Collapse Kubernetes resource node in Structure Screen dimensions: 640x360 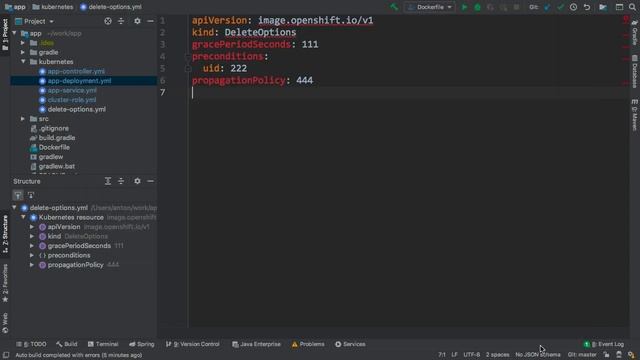(23, 217)
